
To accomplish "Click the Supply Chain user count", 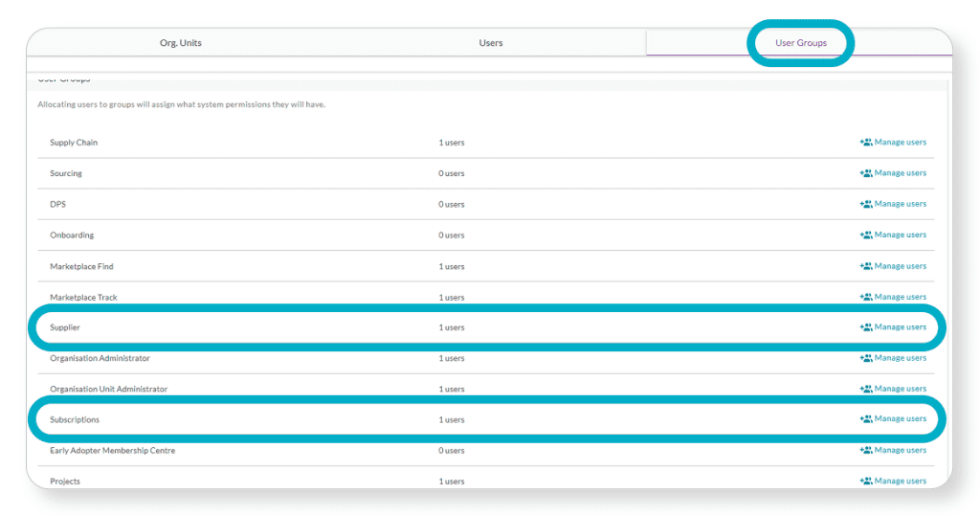I will (452, 143).
